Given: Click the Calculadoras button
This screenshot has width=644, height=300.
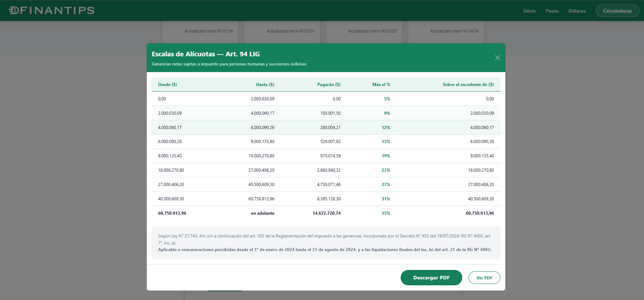Looking at the screenshot, I should (x=617, y=11).
